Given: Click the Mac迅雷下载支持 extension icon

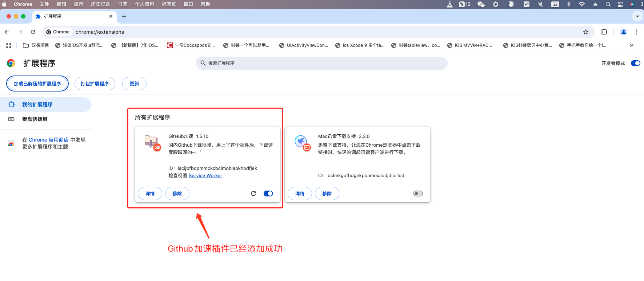Looking at the screenshot, I should point(302,143).
